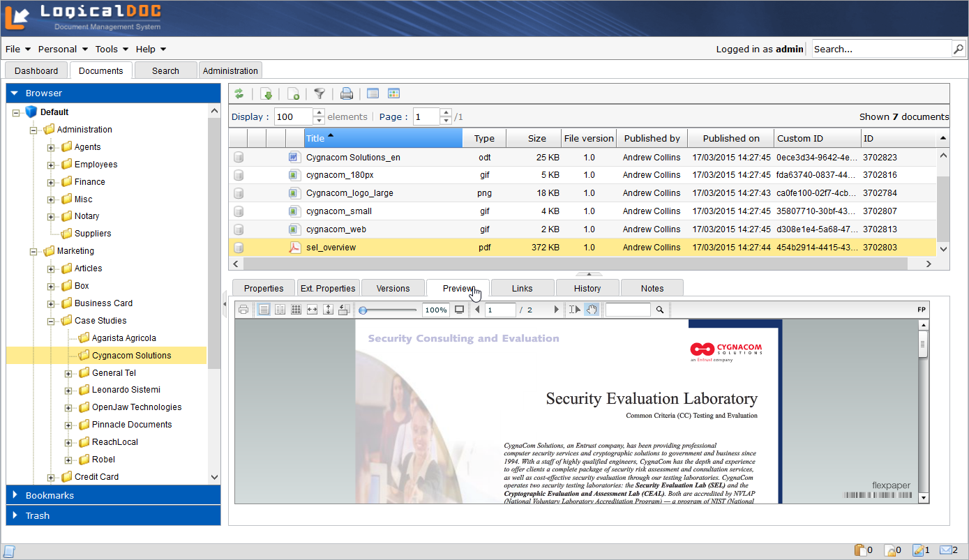Sort by the Title column header

pyautogui.click(x=384, y=138)
